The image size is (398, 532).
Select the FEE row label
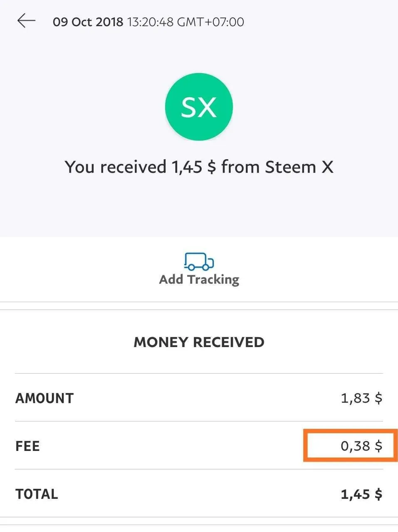coord(27,446)
